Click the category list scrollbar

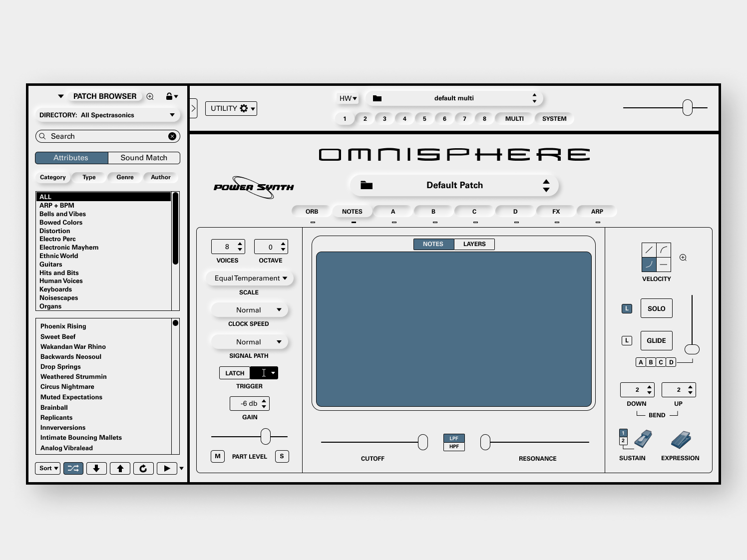[175, 228]
